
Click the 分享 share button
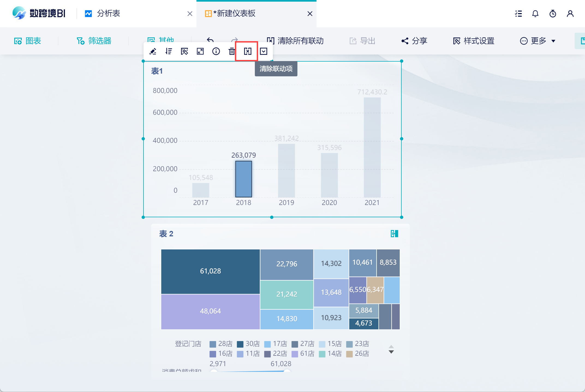414,41
